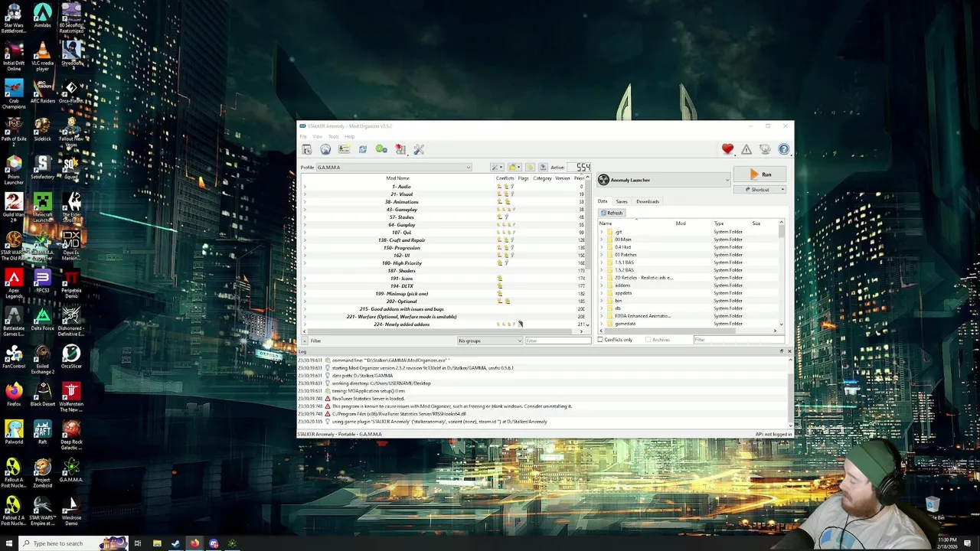Open the View menu

pos(317,136)
